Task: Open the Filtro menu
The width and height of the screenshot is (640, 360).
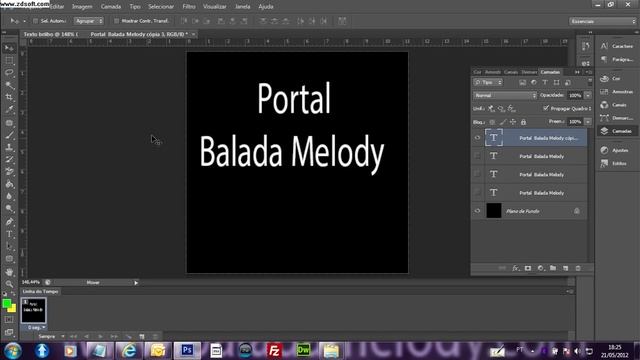Action: [x=189, y=7]
